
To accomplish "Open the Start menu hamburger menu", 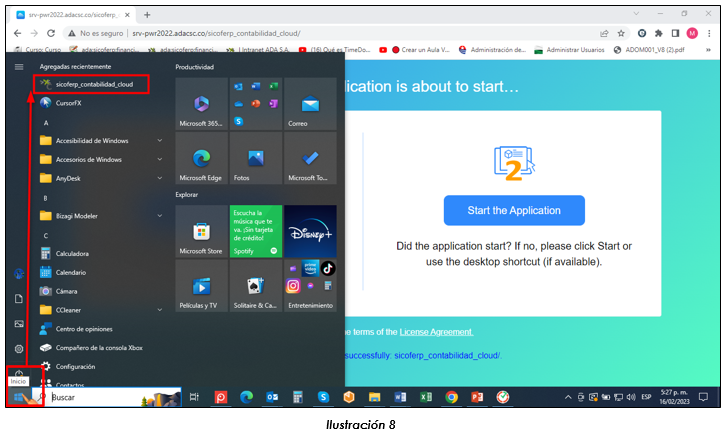I will 18,66.
